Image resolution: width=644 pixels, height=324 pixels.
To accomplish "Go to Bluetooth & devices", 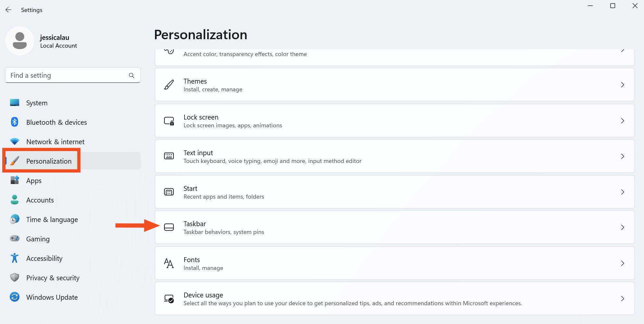I will point(73,122).
